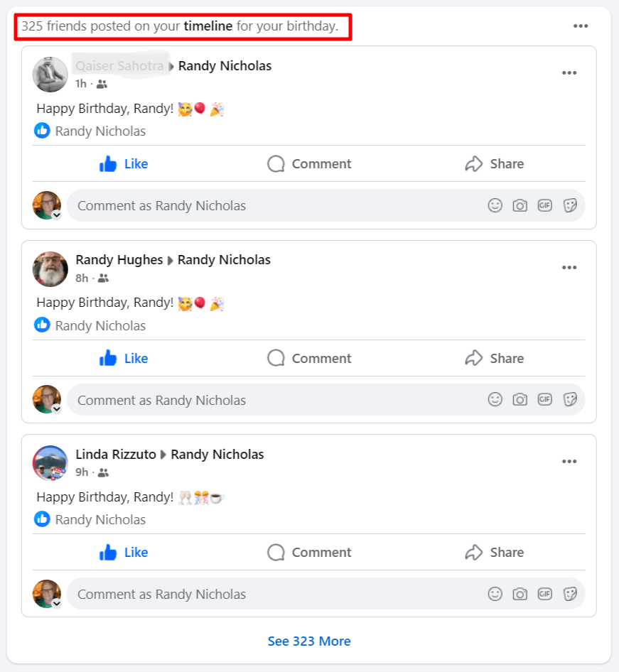Open emoji picker in Linda Rizzuto's post comment box

pos(495,594)
